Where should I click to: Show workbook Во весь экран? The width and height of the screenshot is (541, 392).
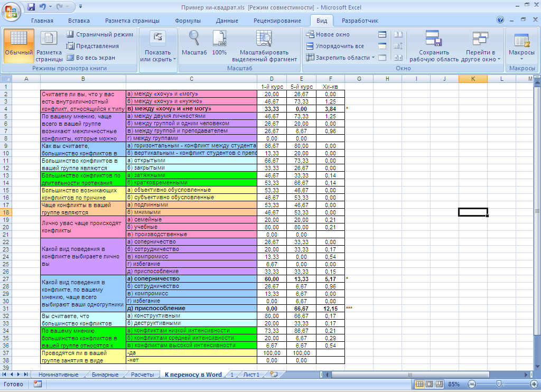point(91,58)
